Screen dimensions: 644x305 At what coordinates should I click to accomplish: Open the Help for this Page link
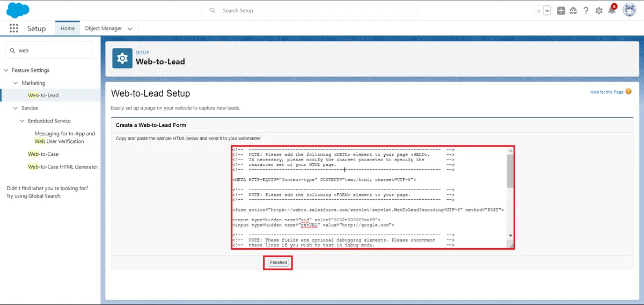click(607, 92)
